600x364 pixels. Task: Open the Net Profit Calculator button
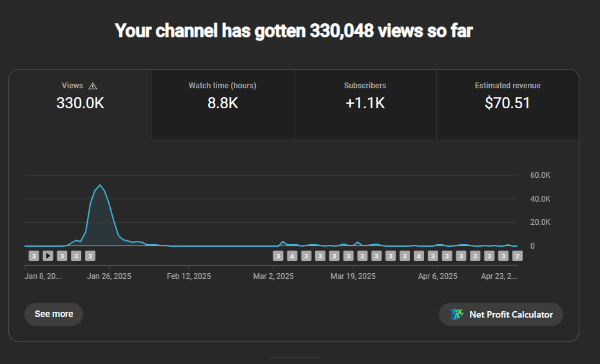[501, 314]
